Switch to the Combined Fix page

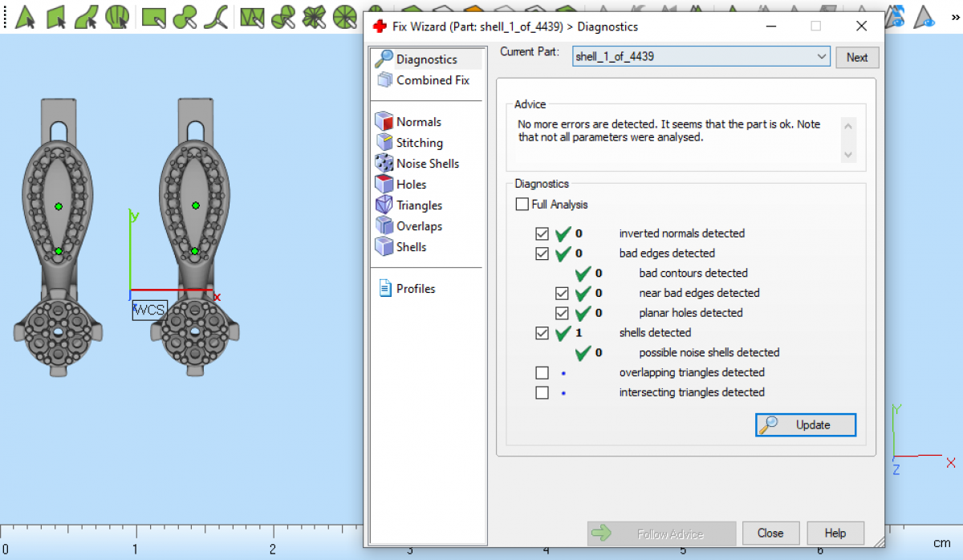point(433,80)
